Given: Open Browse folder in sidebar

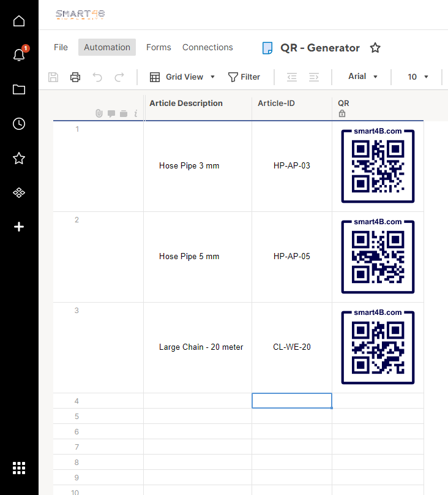Looking at the screenshot, I should tap(19, 89).
